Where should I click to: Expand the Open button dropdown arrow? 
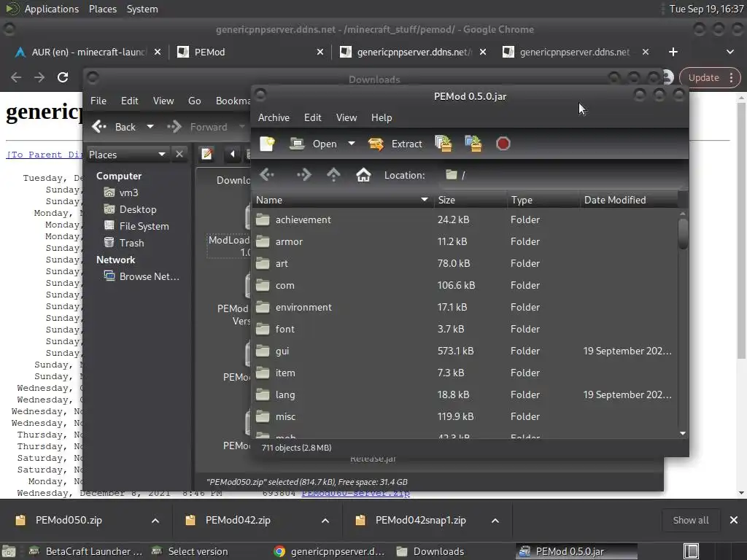click(x=352, y=144)
